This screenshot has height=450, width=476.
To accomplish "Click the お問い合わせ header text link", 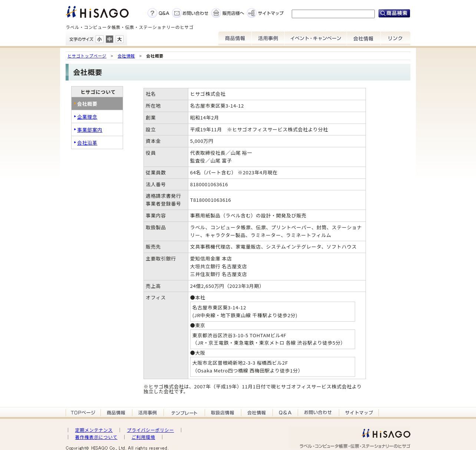I will pos(195,13).
